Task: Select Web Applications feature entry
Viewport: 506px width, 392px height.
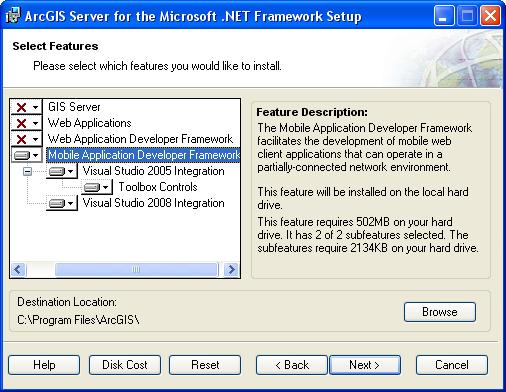Action: [x=89, y=123]
